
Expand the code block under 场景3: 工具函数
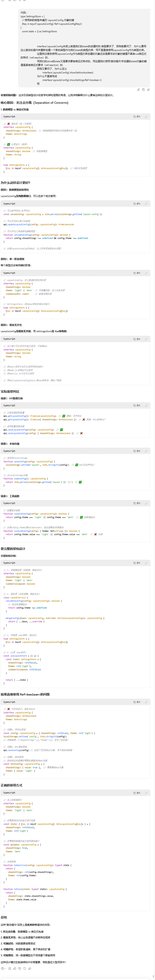tap(146, 503)
